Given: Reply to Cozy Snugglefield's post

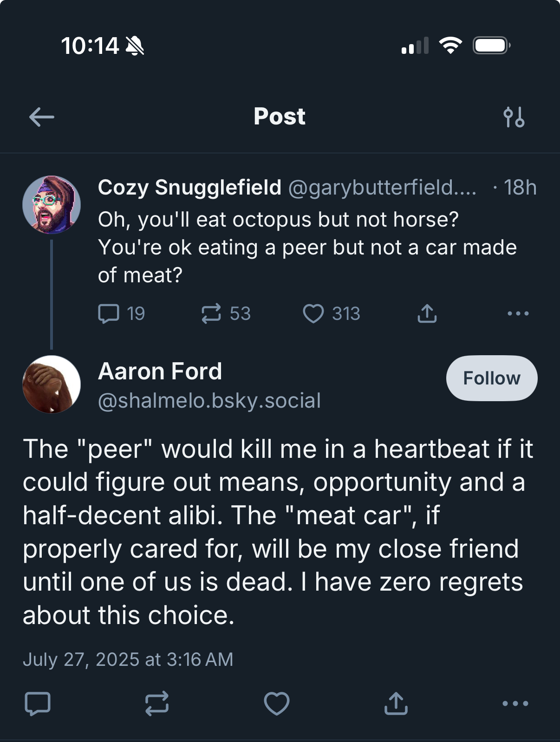Looking at the screenshot, I should click(x=109, y=313).
